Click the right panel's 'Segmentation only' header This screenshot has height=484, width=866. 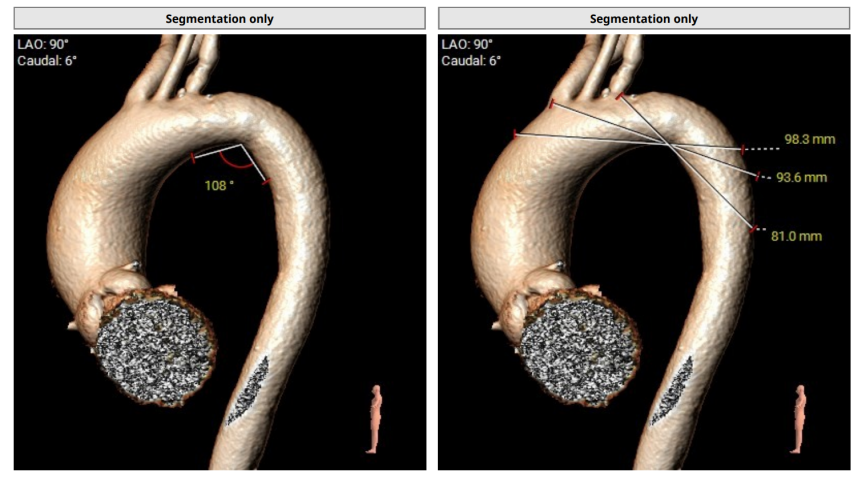[643, 19]
